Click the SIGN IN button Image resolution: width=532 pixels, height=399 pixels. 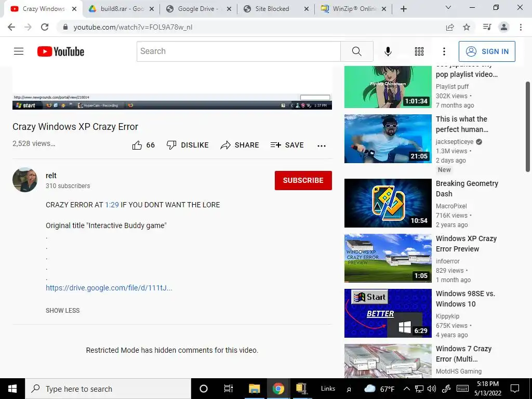click(x=487, y=51)
